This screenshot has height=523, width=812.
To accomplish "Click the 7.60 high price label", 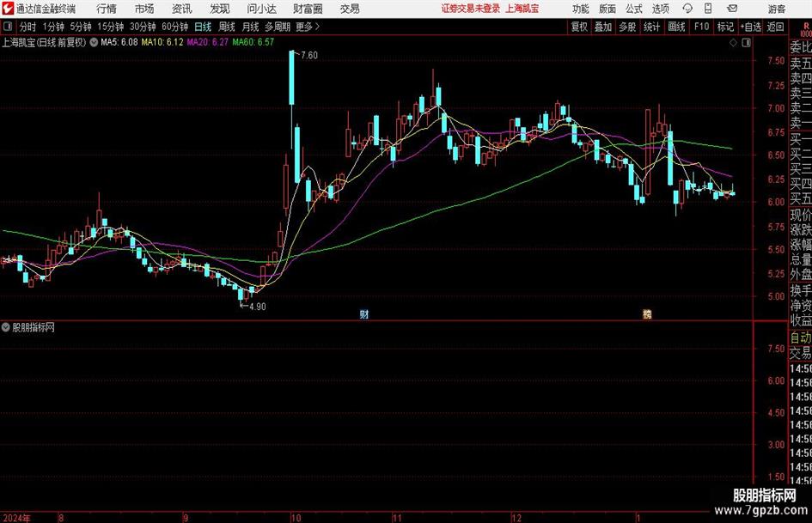I will point(309,55).
